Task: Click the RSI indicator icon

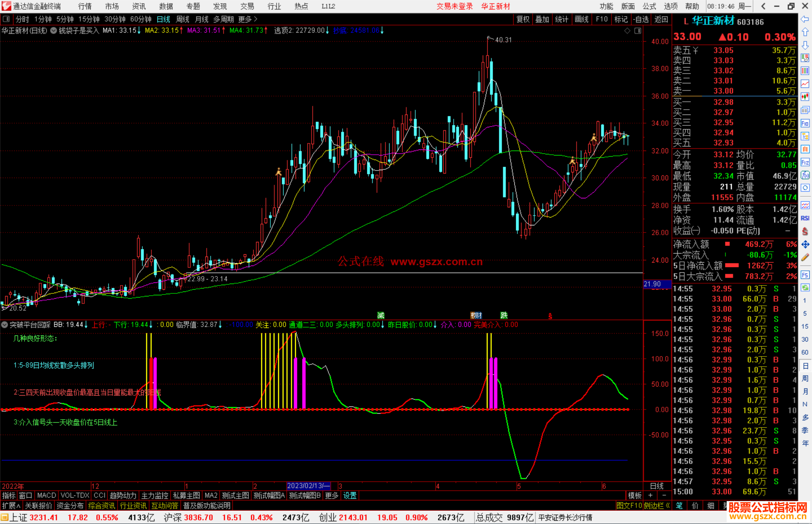Action: pos(805,218)
